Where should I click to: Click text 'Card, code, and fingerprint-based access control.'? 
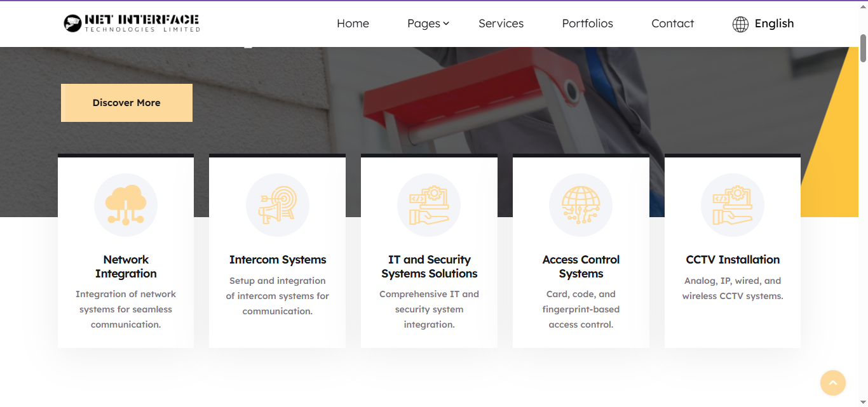click(x=581, y=309)
